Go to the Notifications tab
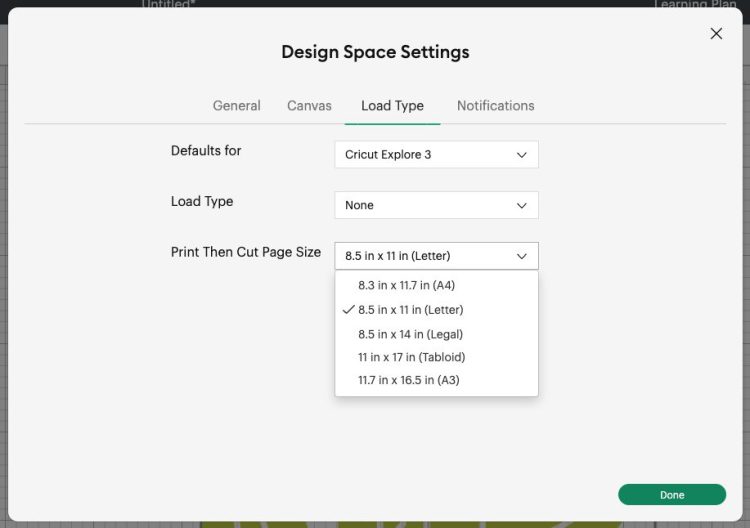 click(495, 106)
